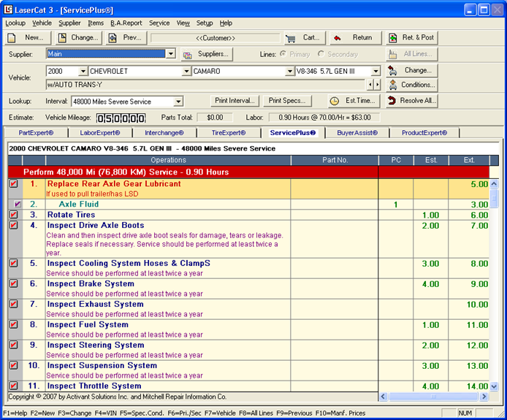Open the B.A.Report menu
507x420 pixels.
126,23
